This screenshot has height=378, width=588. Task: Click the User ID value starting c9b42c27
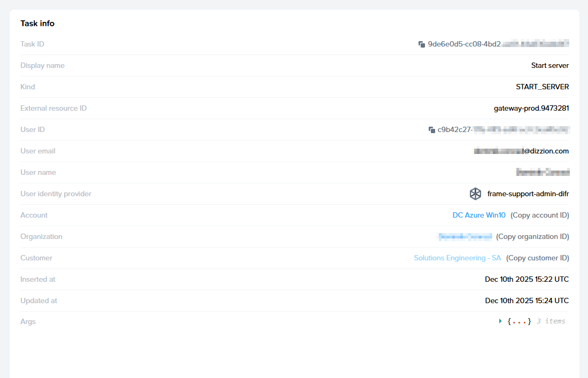click(503, 129)
